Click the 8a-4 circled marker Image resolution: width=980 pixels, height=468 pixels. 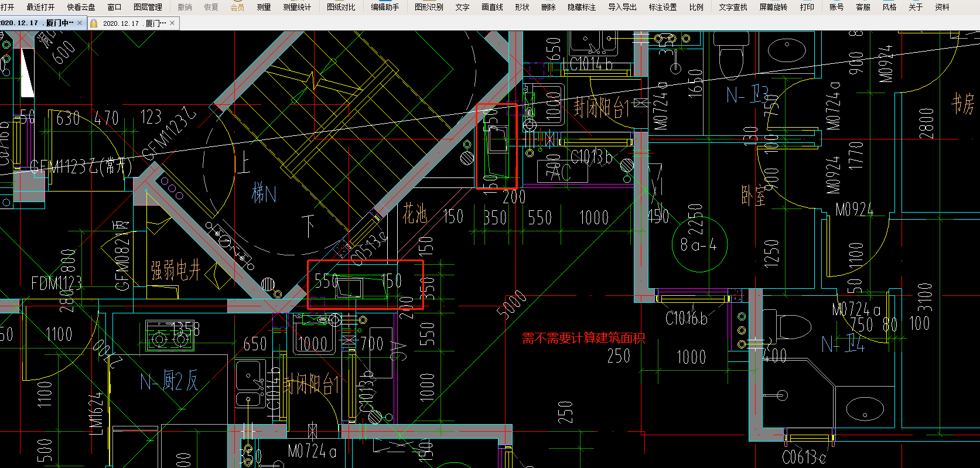(698, 245)
